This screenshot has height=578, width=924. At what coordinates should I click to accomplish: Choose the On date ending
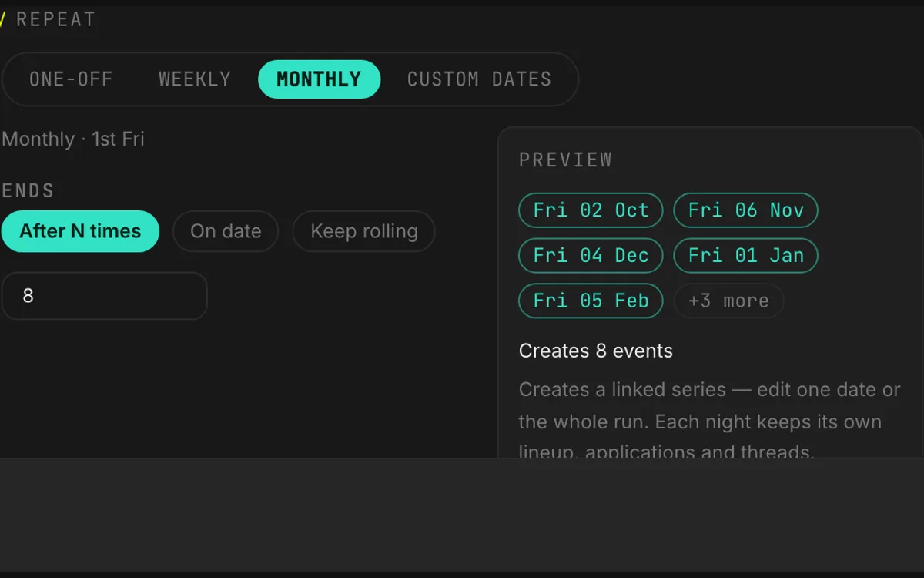[226, 231]
